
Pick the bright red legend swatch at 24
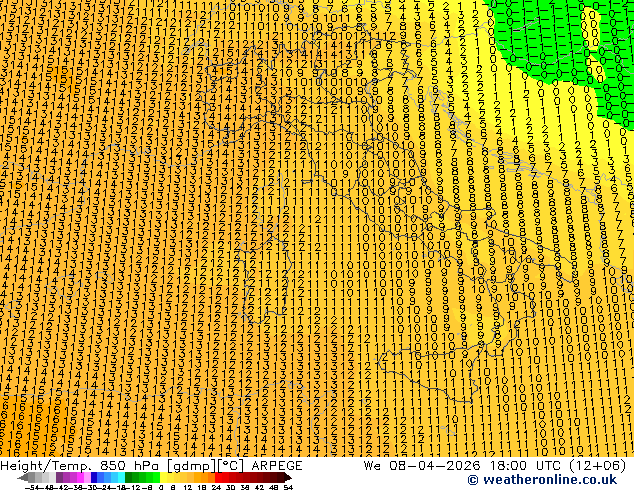click(218, 477)
